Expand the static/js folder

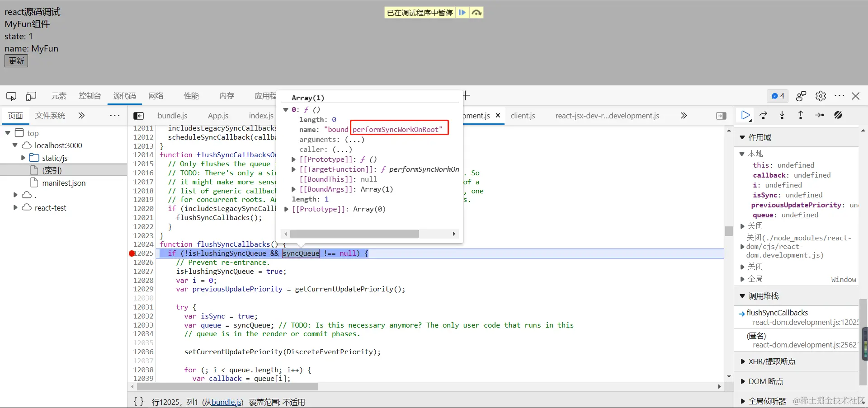point(23,158)
